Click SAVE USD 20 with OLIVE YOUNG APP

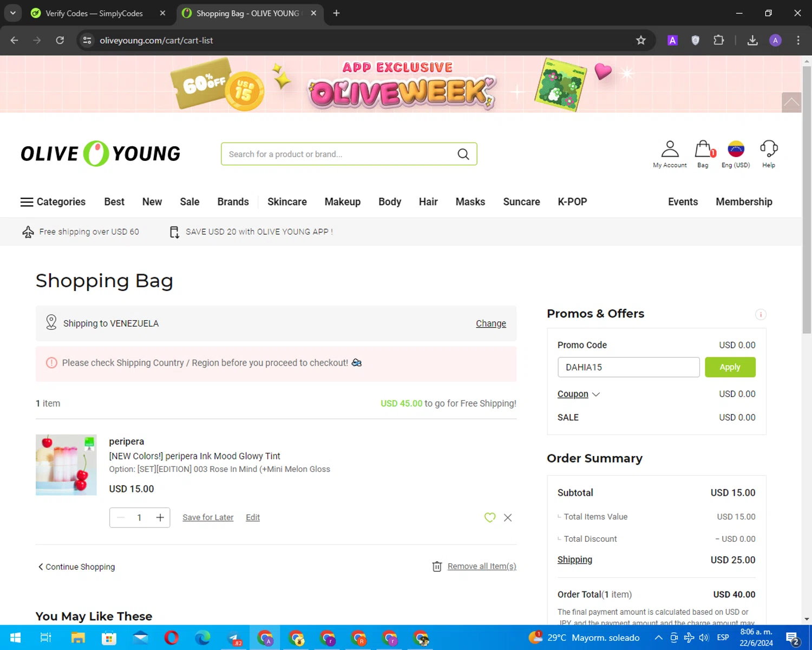[251, 232]
